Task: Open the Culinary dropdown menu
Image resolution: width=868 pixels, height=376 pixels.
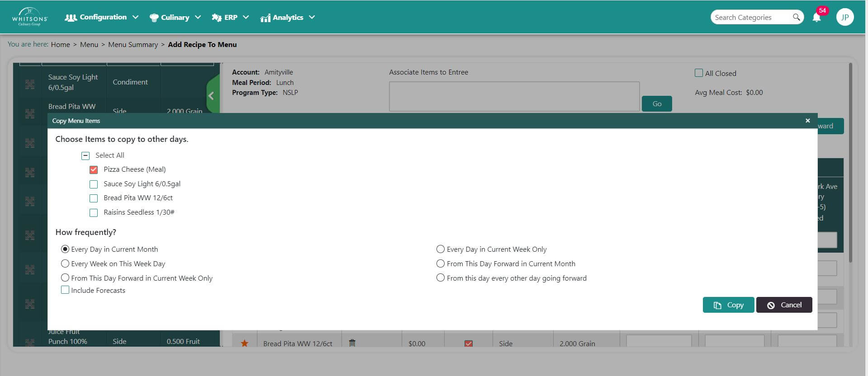Action: (175, 17)
